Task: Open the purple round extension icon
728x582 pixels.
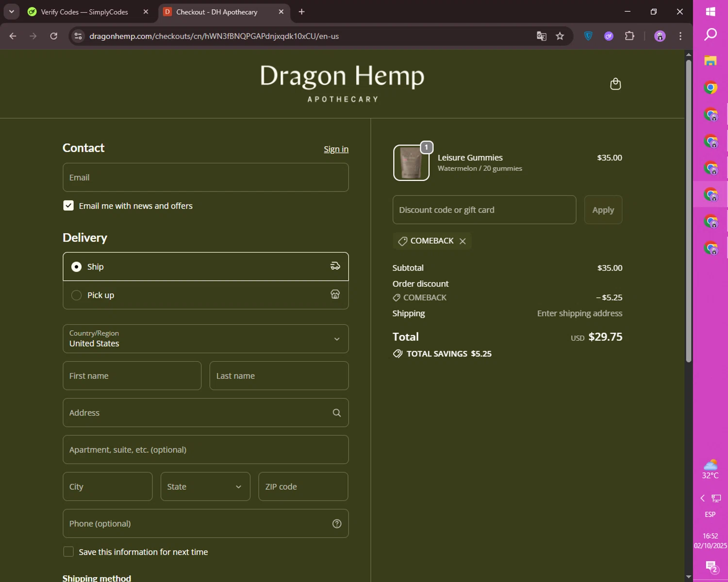Action: coord(609,36)
